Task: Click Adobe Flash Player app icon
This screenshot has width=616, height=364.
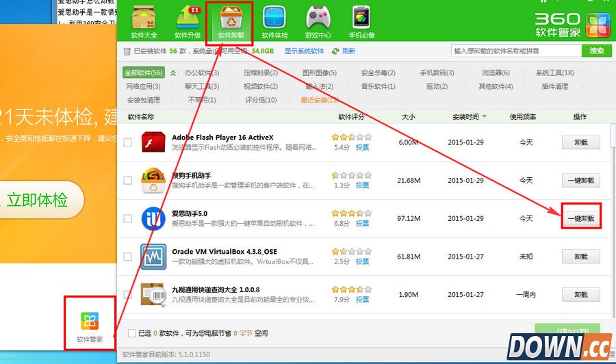Action: pos(153,142)
